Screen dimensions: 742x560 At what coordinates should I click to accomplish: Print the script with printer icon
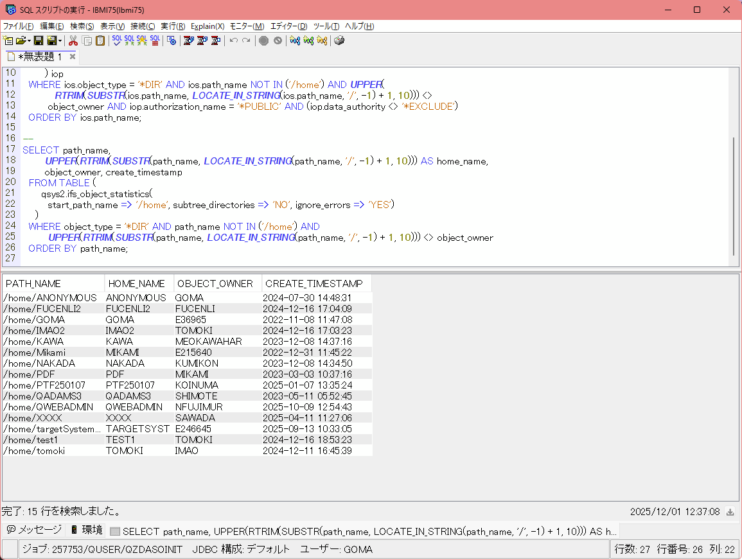[339, 40]
